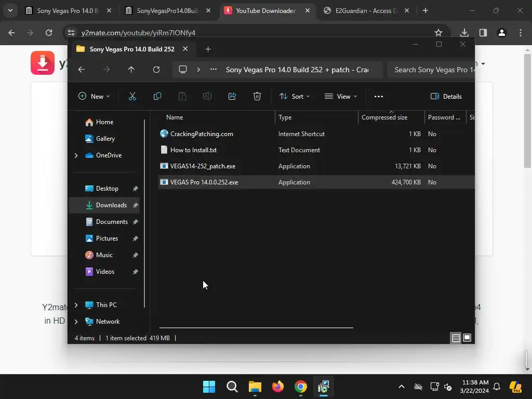Open a new Chrome tab
This screenshot has height=399, width=532.
[425, 10]
